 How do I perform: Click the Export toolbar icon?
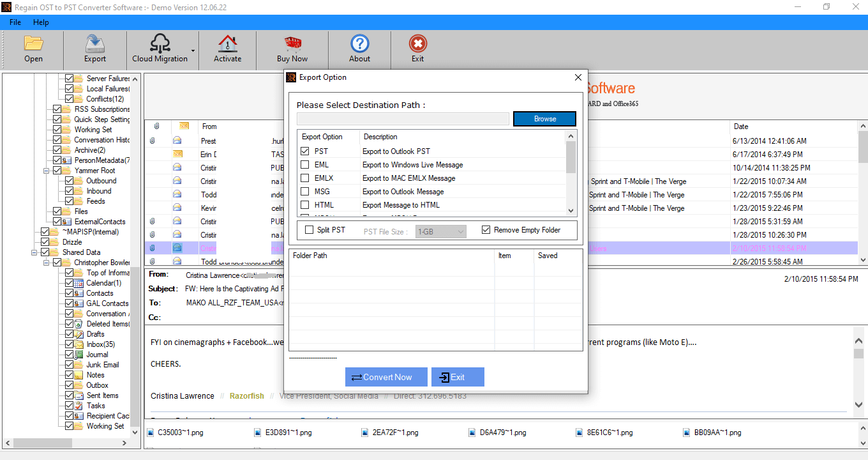click(x=94, y=43)
